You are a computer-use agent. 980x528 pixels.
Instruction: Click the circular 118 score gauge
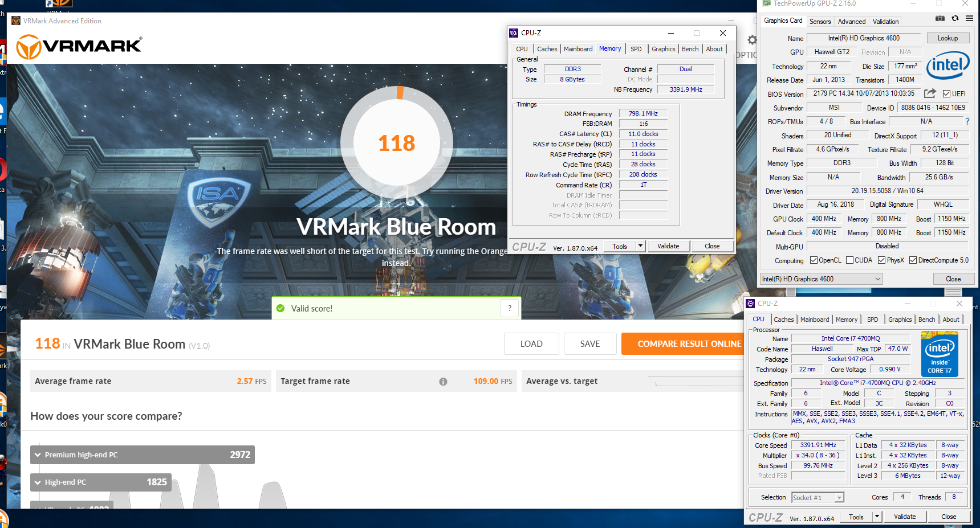click(x=397, y=142)
